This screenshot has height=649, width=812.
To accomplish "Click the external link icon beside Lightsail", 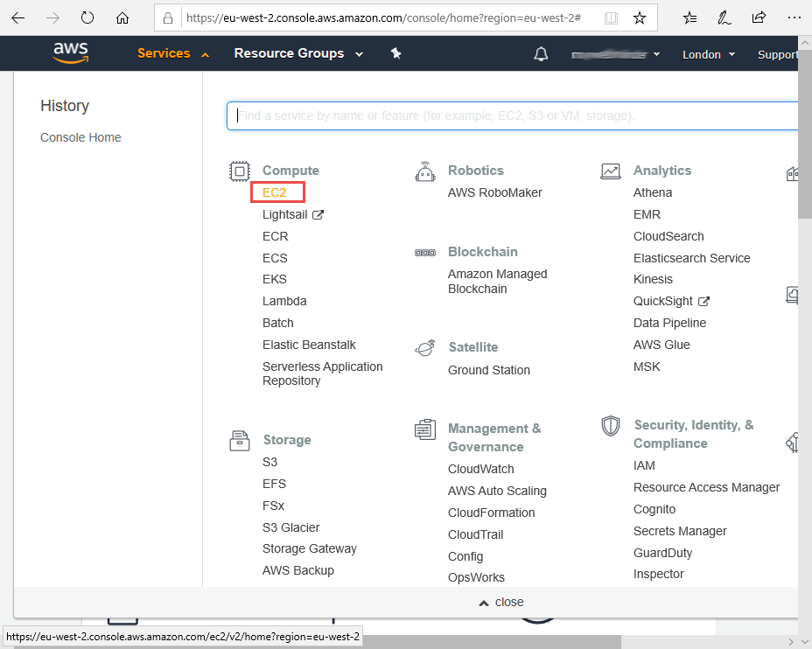I will pos(318,215).
